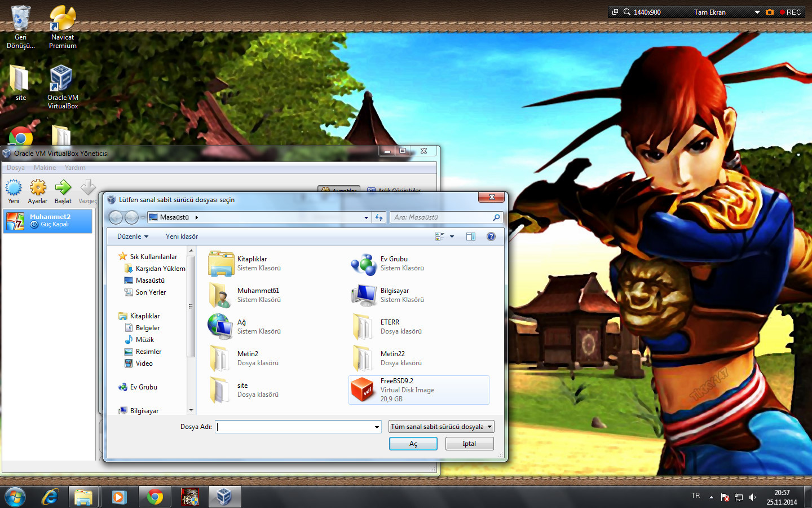Select the FreeBSD9.2 virtual disk image
The width and height of the screenshot is (812, 508).
click(419, 390)
